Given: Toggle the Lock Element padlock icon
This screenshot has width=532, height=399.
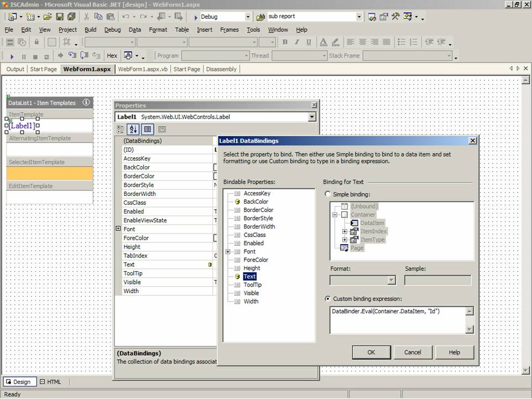Looking at the screenshot, I should tap(36, 42).
